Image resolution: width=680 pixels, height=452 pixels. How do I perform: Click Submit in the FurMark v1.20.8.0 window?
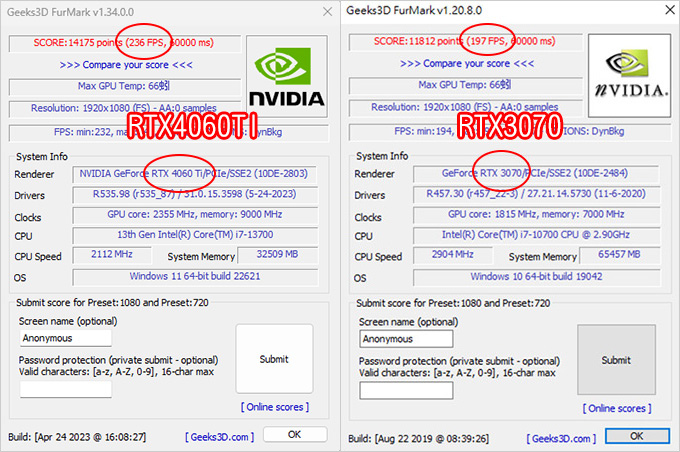click(616, 360)
